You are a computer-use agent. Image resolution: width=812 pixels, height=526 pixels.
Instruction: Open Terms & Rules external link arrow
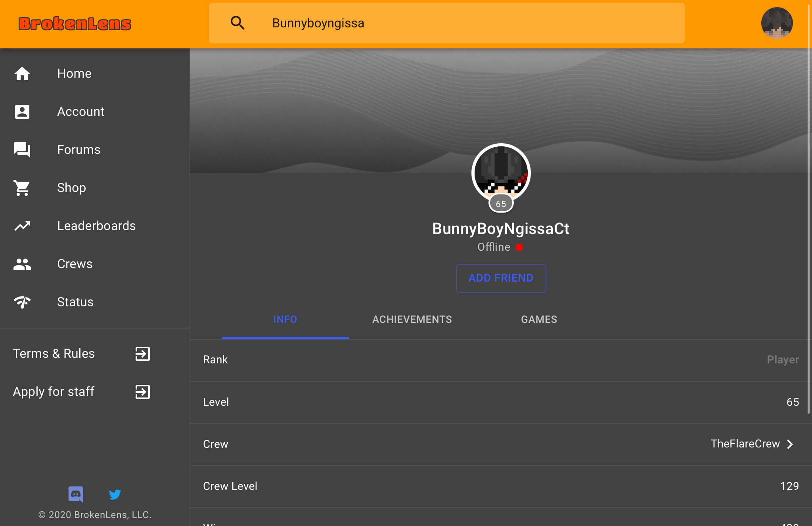(x=143, y=353)
